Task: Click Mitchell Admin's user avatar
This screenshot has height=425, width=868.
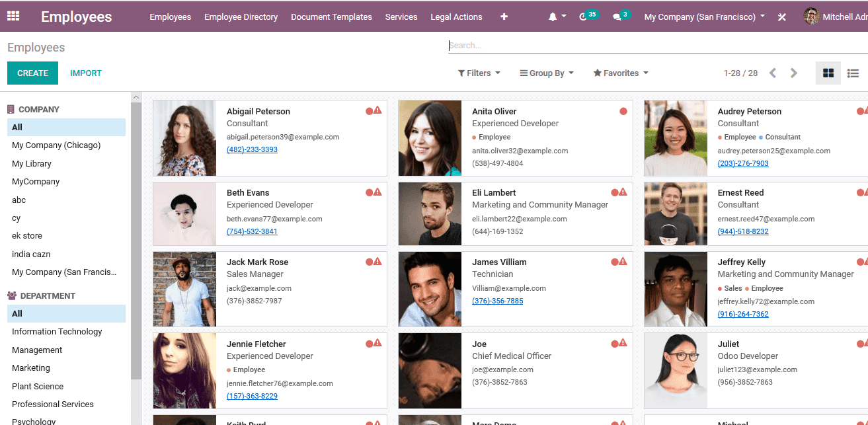Action: coord(811,17)
